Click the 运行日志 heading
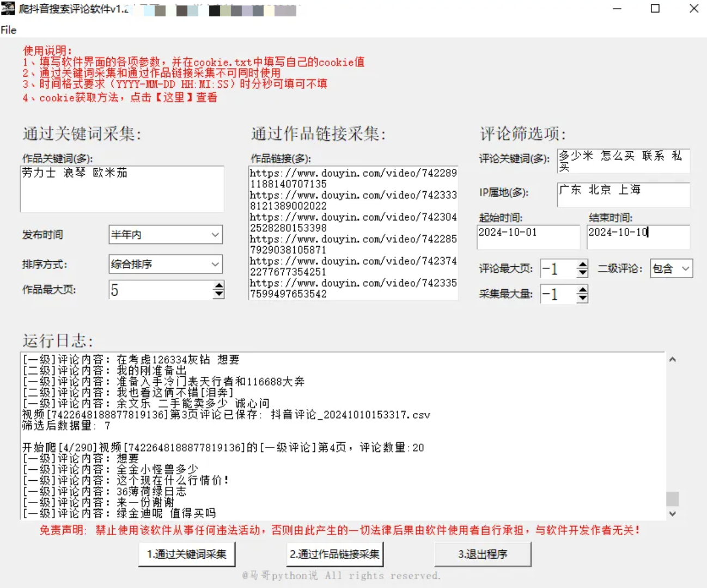This screenshot has height=588, width=707. click(x=58, y=341)
